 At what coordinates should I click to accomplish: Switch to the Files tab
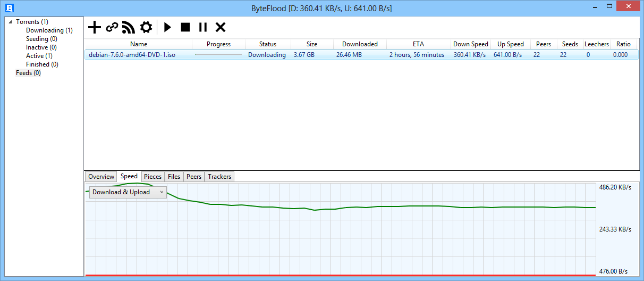(x=174, y=177)
